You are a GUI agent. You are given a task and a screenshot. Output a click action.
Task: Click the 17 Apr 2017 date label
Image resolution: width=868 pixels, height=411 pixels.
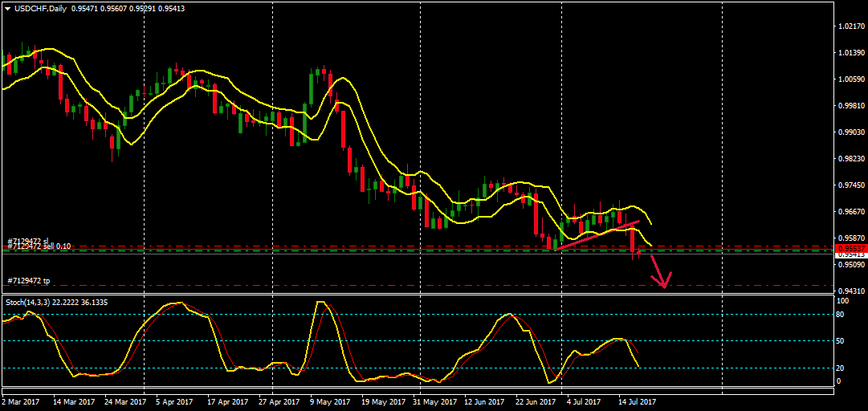[x=229, y=401]
